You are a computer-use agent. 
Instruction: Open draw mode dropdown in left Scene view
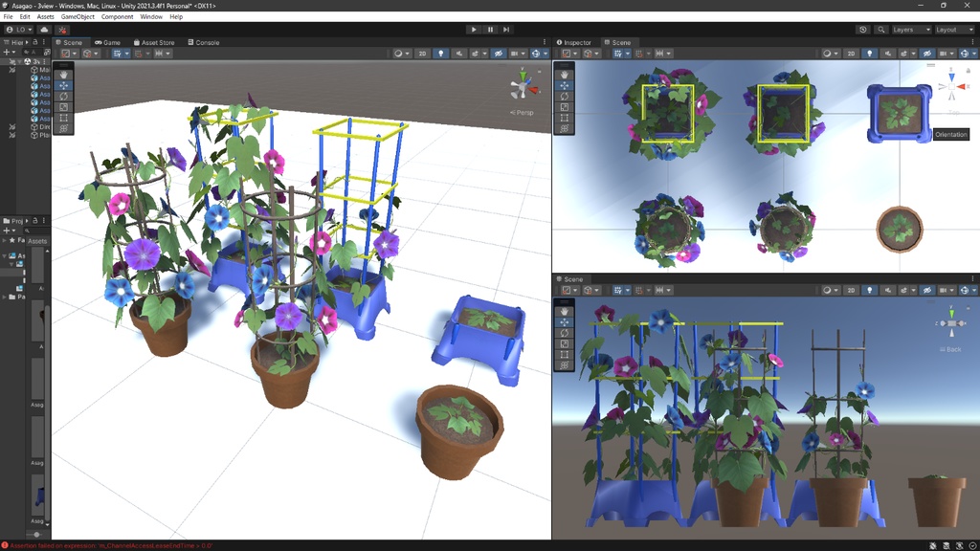click(x=401, y=54)
